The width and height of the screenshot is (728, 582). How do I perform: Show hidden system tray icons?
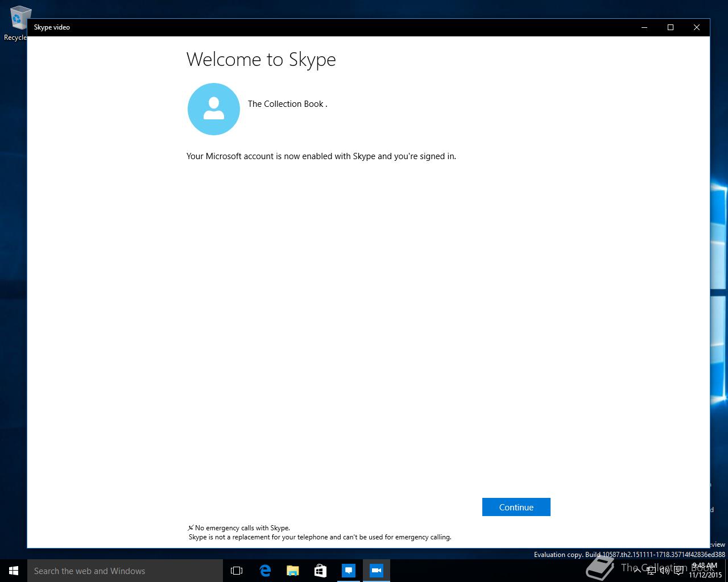pos(638,571)
